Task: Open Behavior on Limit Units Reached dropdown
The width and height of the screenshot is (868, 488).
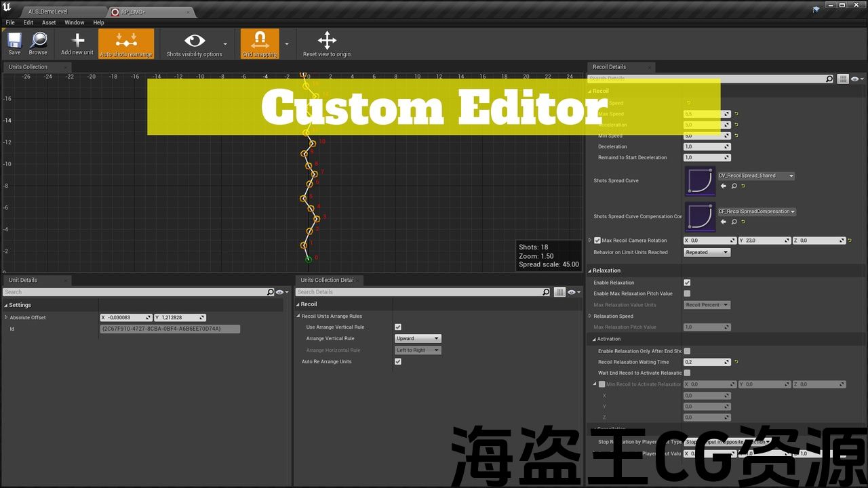Action: click(x=707, y=252)
